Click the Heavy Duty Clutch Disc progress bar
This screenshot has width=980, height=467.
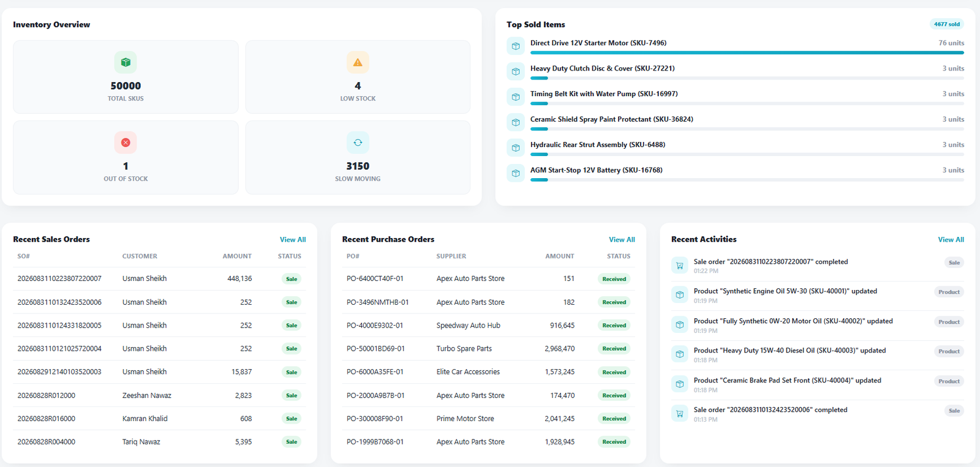[x=747, y=78]
